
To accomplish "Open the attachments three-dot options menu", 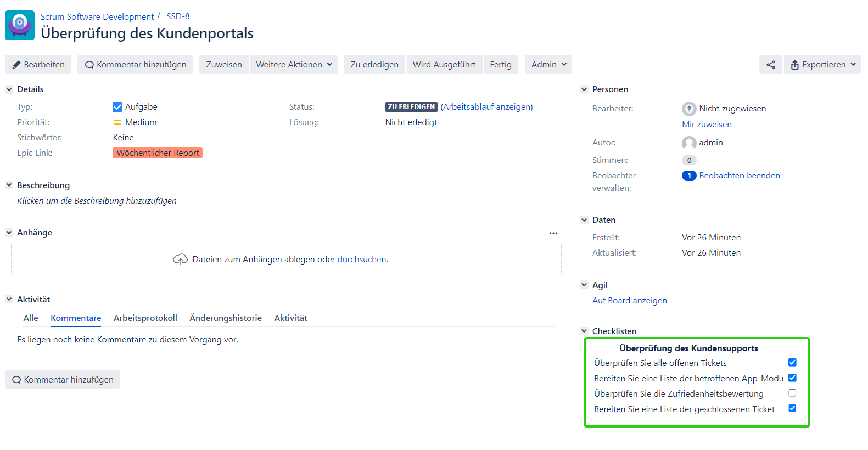I will [x=553, y=233].
